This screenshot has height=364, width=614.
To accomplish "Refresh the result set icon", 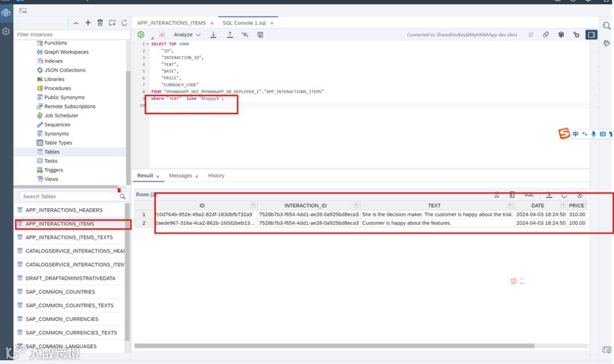I will (x=565, y=194).
